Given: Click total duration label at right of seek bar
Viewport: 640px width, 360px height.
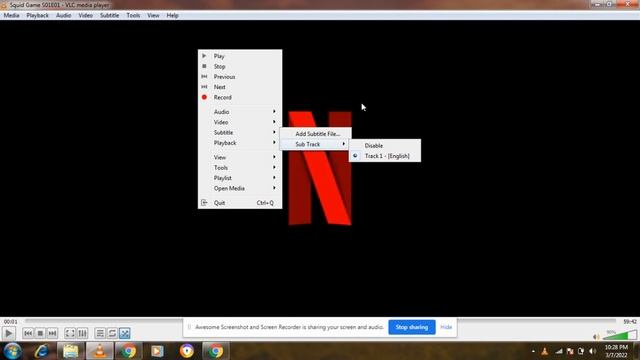Looking at the screenshot, I should (630, 322).
